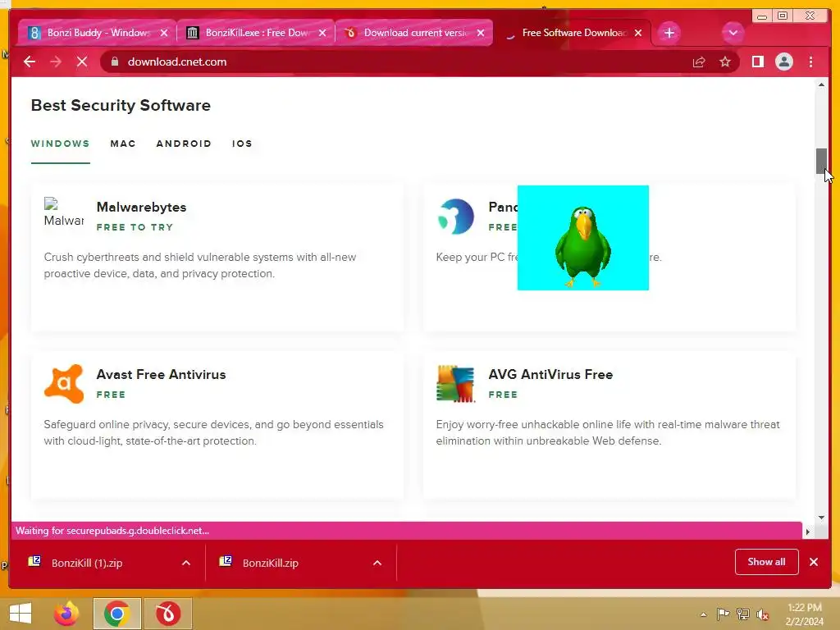Open the Windows Start button
This screenshot has height=630, width=840.
coord(21,614)
